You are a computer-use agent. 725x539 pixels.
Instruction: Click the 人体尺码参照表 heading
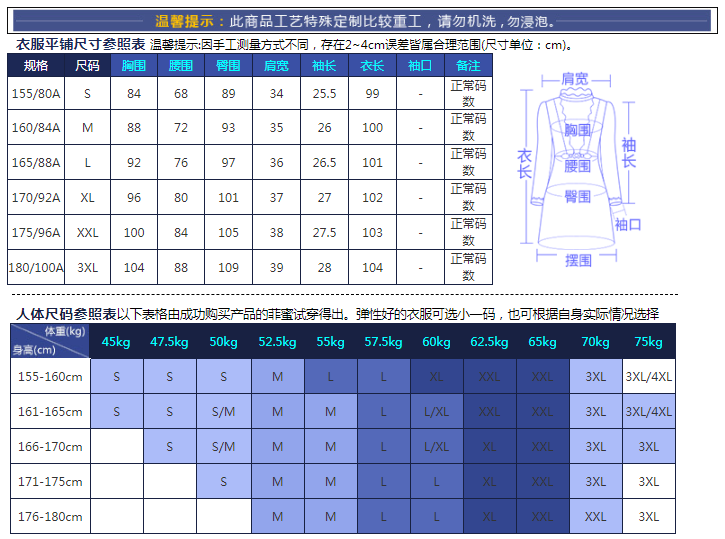point(66,313)
